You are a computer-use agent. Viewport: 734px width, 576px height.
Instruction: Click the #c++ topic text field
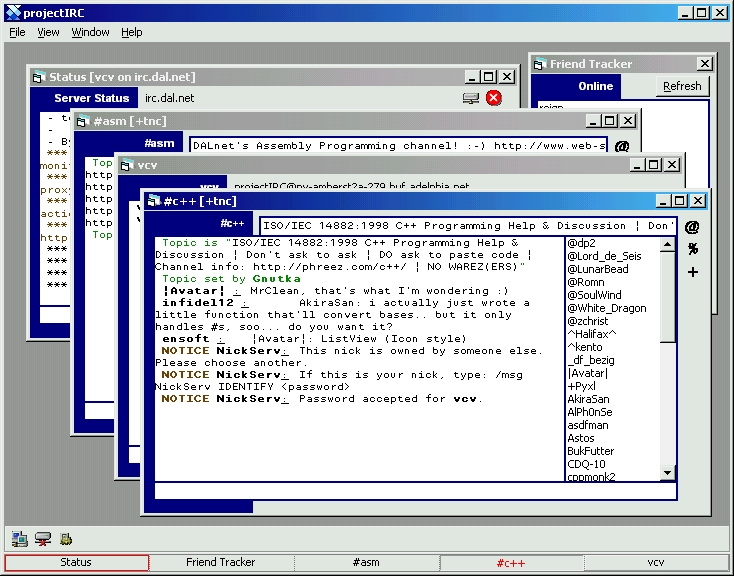pyautogui.click(x=468, y=226)
